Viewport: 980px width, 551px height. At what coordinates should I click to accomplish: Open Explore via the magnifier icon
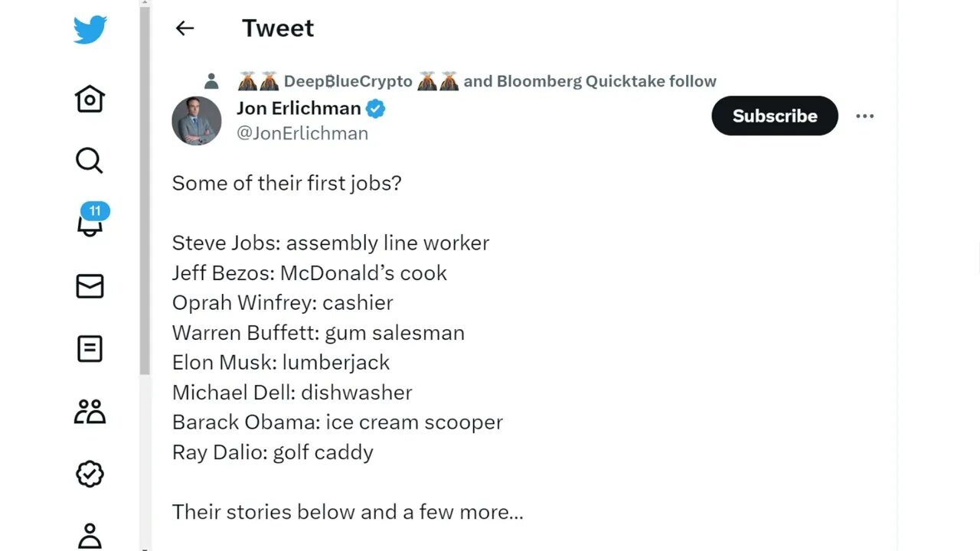[x=89, y=161]
